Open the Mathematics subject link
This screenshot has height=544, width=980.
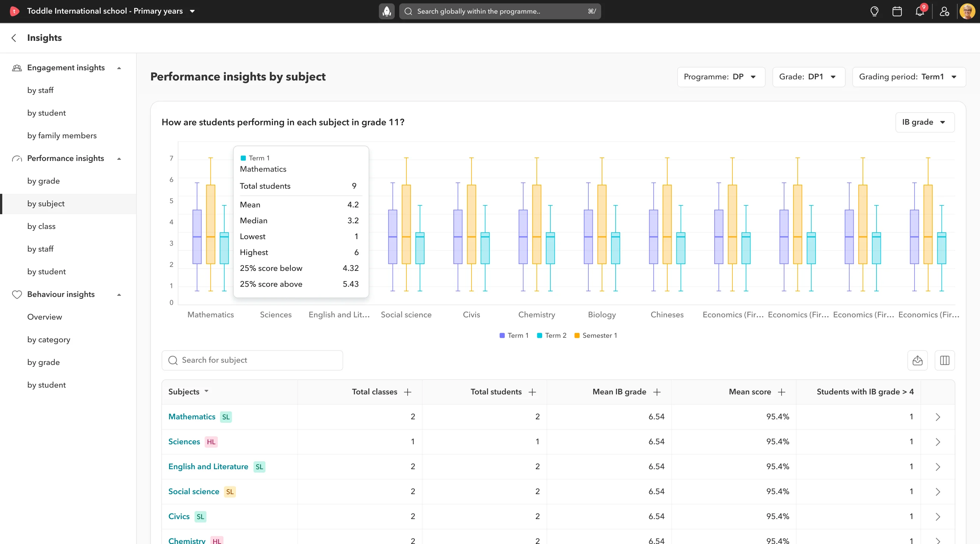[192, 417]
